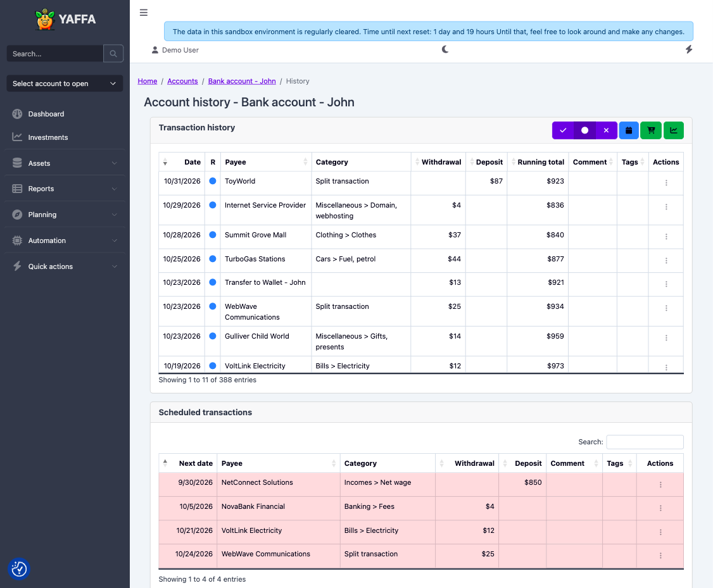Viewport: 713px width, 588px height.
Task: Open actions menu for Summit Grove Mall row
Action: coord(666,237)
